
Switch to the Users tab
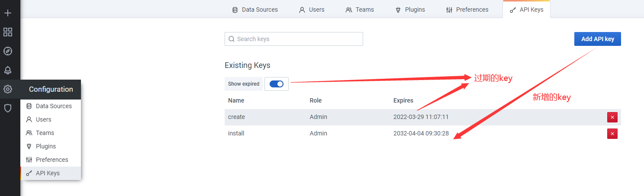(312, 10)
